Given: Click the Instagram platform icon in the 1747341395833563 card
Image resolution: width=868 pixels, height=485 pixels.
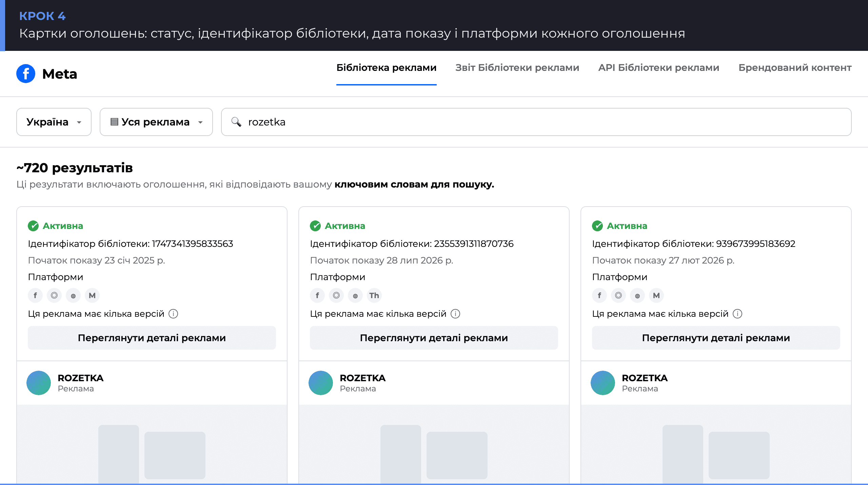Looking at the screenshot, I should click(x=54, y=295).
